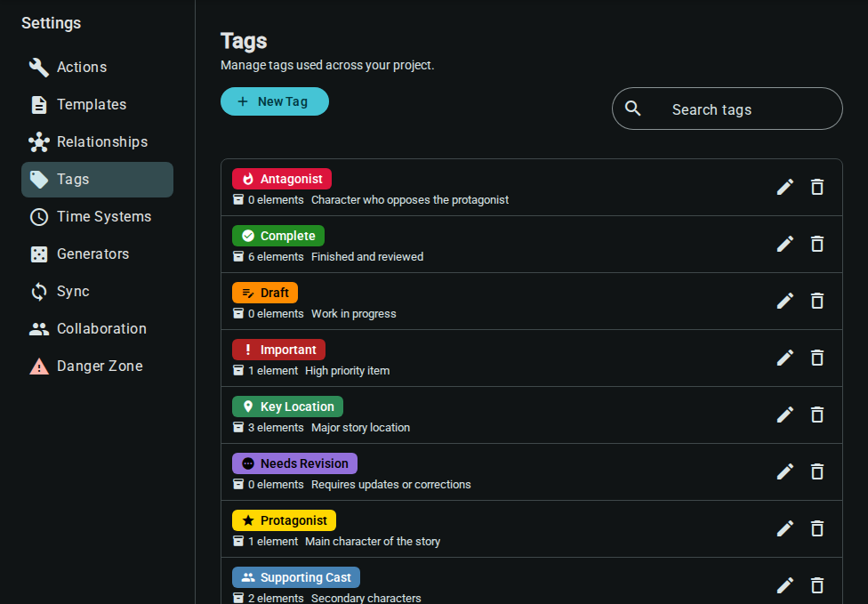Click 'Finished and reviewed' description
The height and width of the screenshot is (604, 868).
[367, 257]
